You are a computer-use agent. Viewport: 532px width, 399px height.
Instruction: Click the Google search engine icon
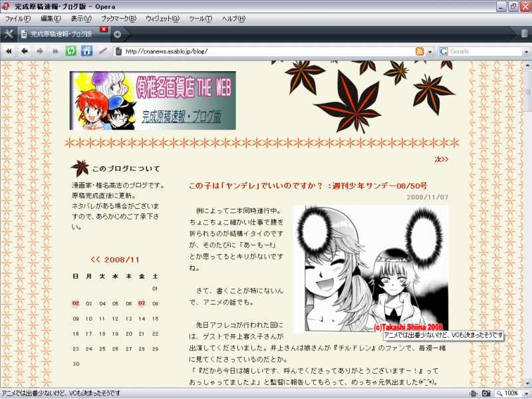444,52
